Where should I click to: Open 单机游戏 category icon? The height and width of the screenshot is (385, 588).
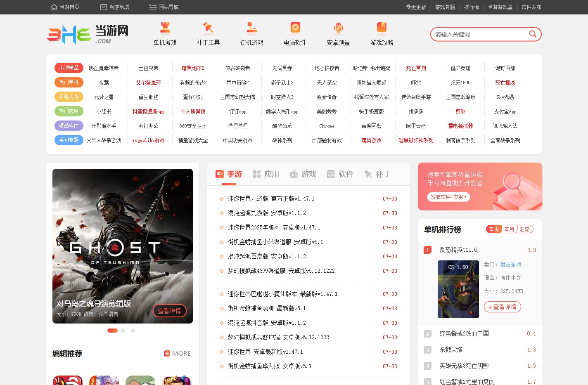click(x=165, y=27)
